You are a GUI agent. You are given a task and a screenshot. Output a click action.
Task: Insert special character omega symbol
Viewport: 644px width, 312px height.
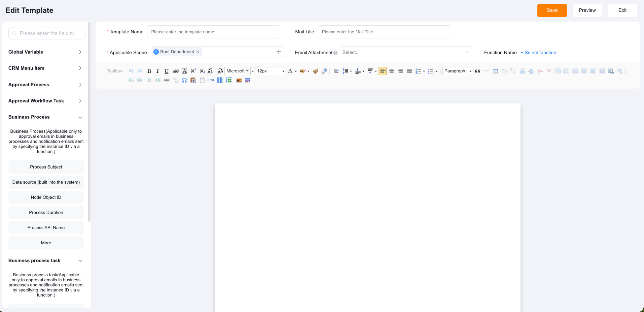coord(184,80)
